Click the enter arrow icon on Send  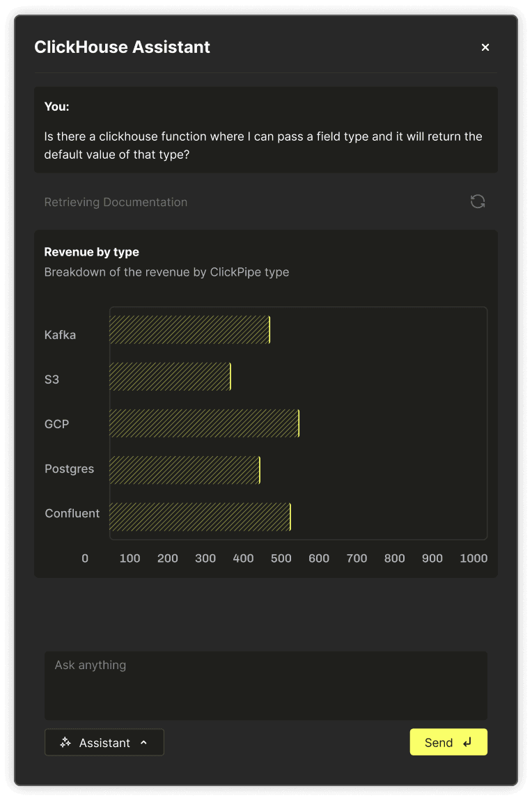[467, 742]
